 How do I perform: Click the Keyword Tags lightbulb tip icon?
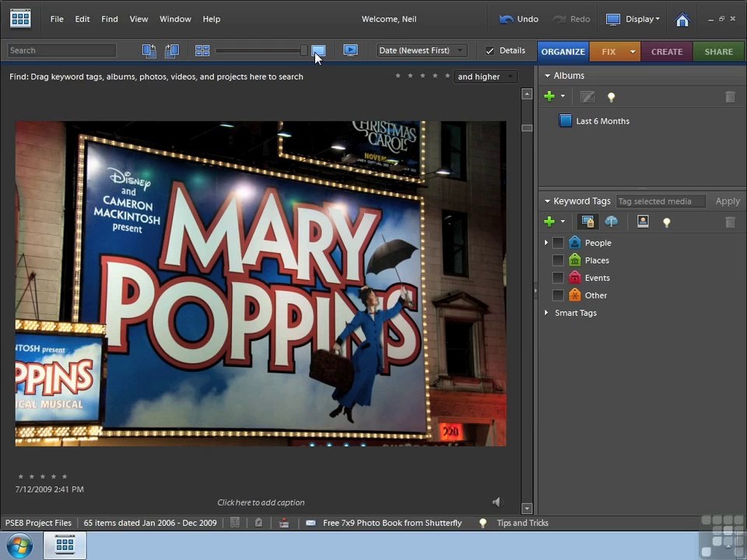pyautogui.click(x=667, y=222)
